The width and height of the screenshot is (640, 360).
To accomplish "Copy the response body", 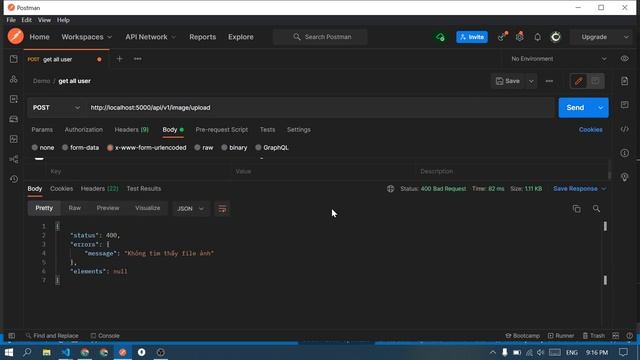I will point(576,209).
